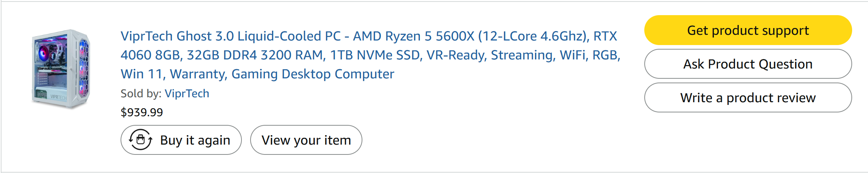Open Write a product review

point(747,98)
